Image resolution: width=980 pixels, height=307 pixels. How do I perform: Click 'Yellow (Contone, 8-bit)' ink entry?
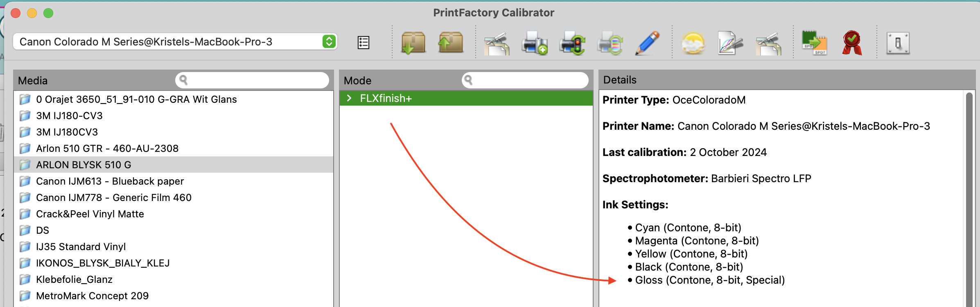[x=691, y=254]
